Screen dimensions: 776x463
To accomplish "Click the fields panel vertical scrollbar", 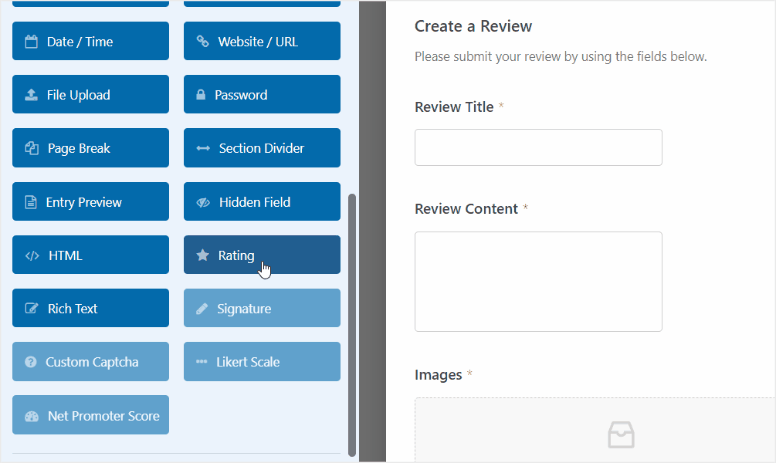I will tap(351, 320).
